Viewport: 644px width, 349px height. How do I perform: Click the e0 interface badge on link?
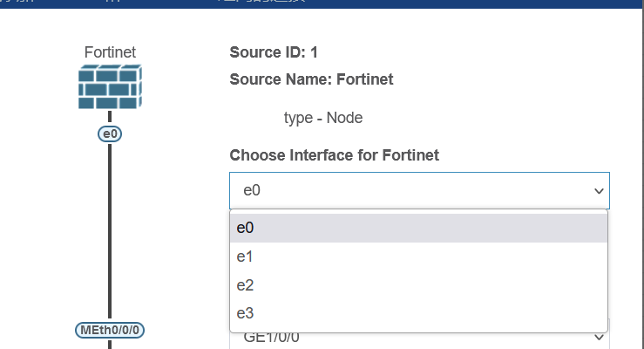pos(110,133)
